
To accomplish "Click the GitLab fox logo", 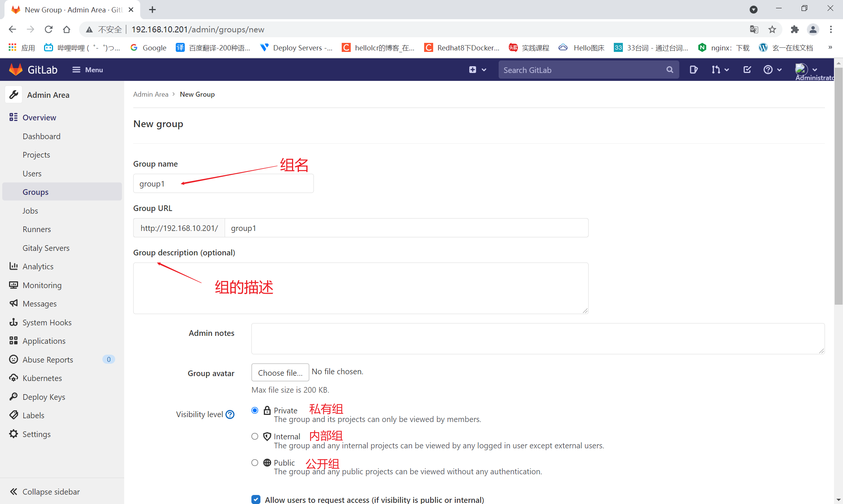I will point(16,70).
